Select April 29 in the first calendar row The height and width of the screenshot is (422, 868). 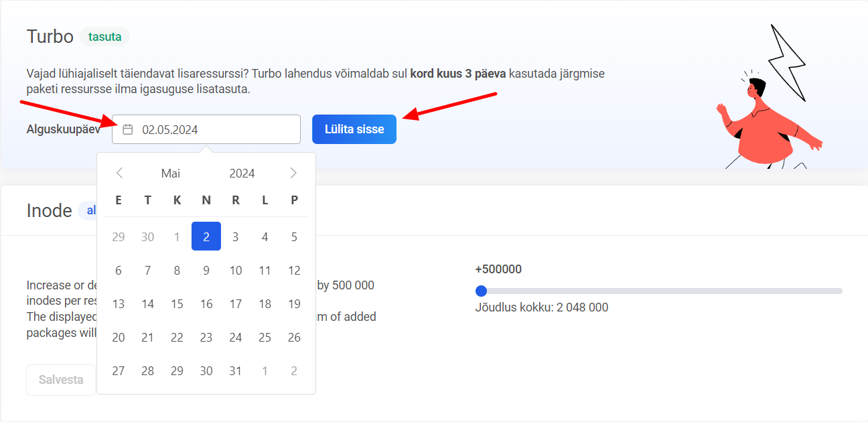coord(119,236)
